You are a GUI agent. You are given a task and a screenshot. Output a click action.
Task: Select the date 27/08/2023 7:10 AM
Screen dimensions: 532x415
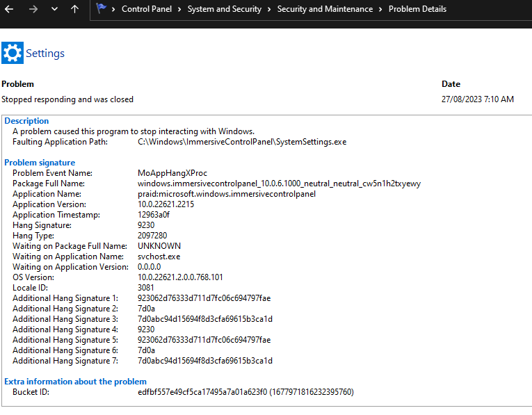pos(477,99)
